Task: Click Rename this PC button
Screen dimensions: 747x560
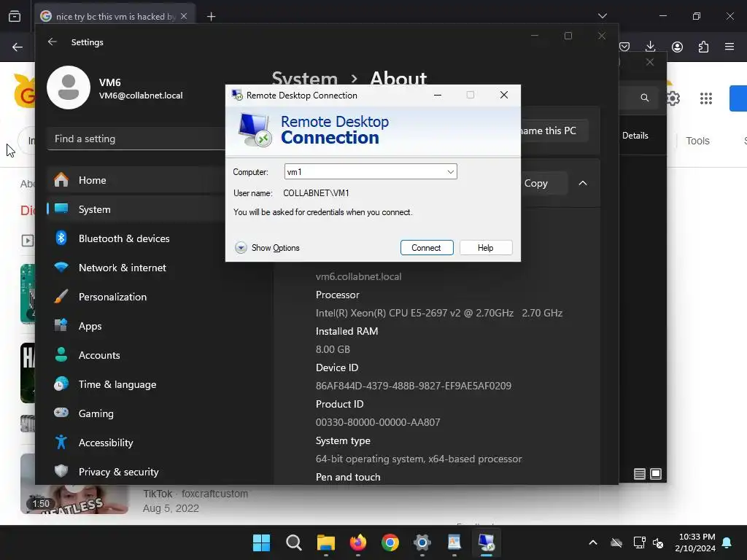Action: 553,131
